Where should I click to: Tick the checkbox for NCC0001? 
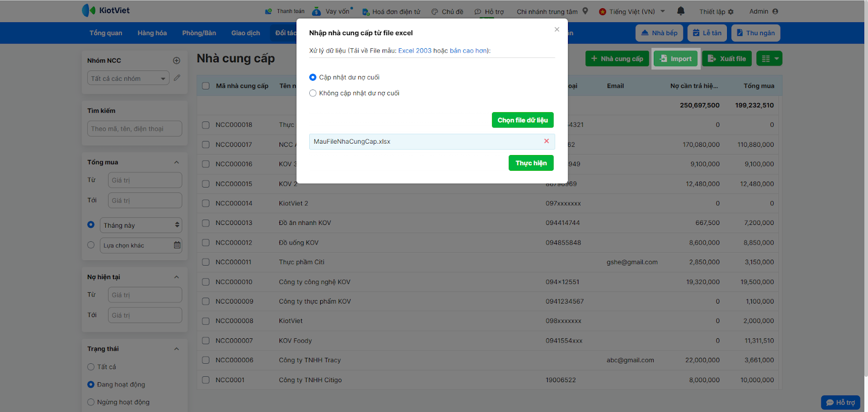click(206, 380)
